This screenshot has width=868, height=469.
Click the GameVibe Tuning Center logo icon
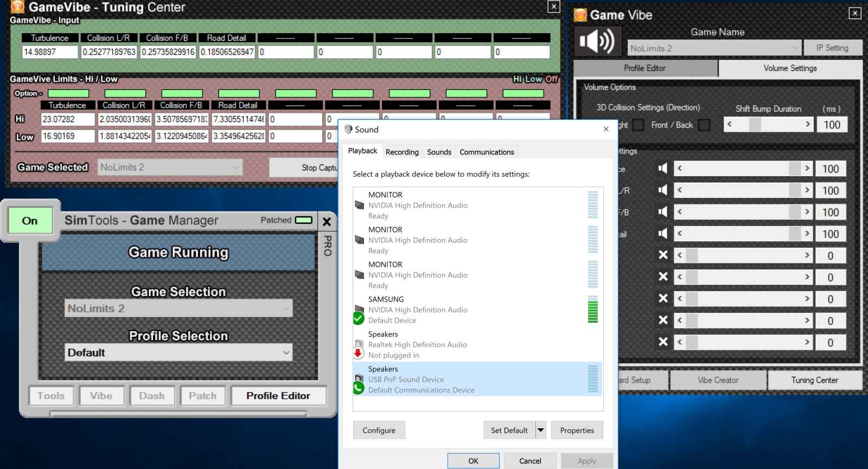tap(17, 7)
